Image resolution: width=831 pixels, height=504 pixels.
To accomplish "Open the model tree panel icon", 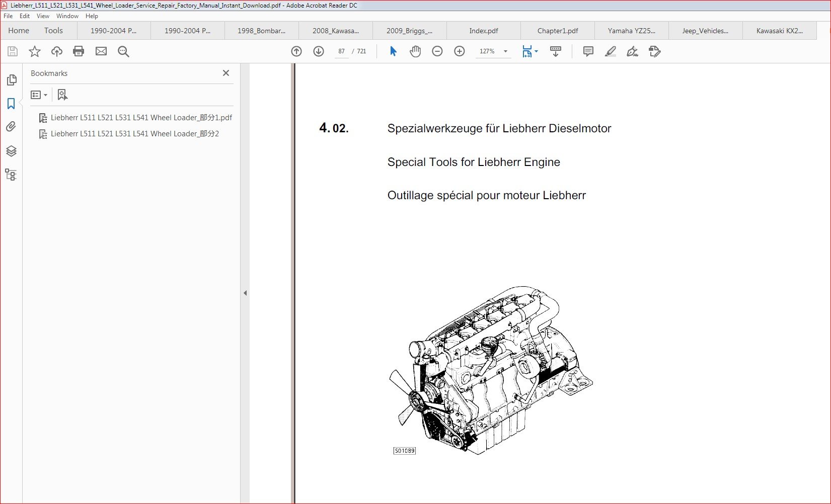I will [x=11, y=175].
